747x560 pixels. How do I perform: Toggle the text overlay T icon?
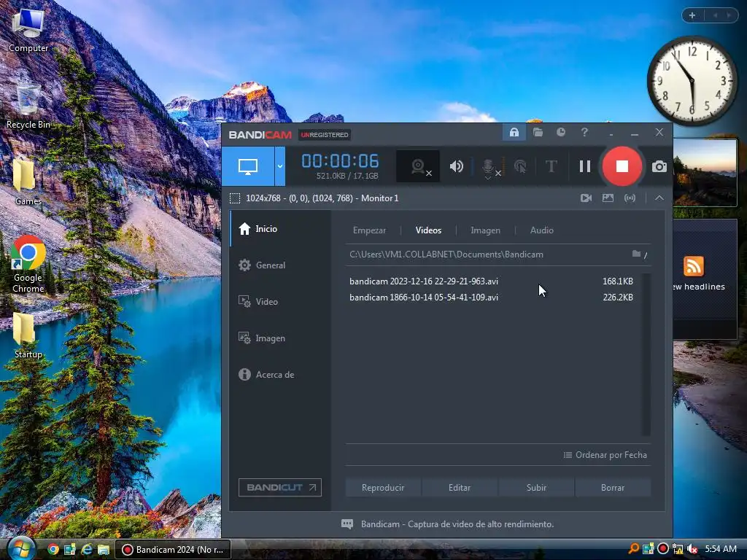(551, 166)
